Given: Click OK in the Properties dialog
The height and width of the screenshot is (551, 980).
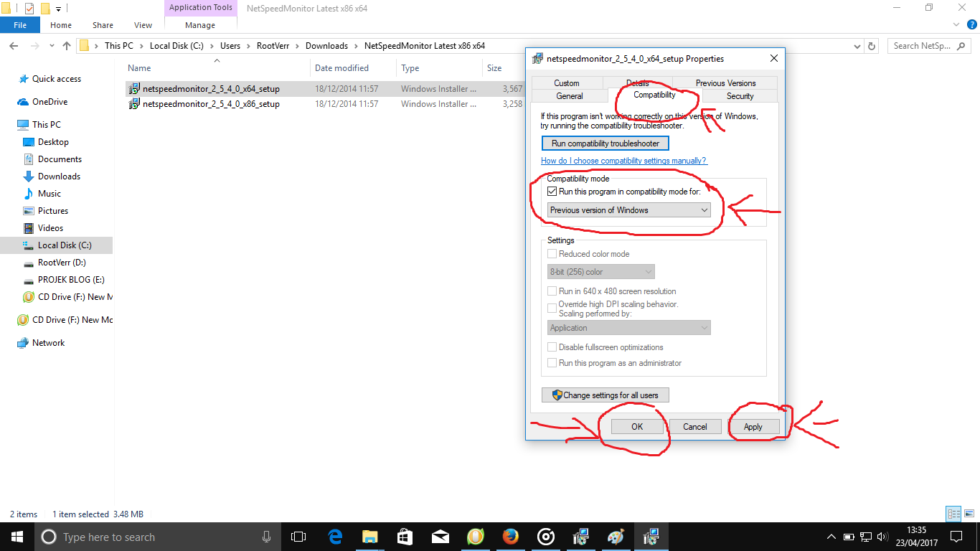Looking at the screenshot, I should 637,427.
